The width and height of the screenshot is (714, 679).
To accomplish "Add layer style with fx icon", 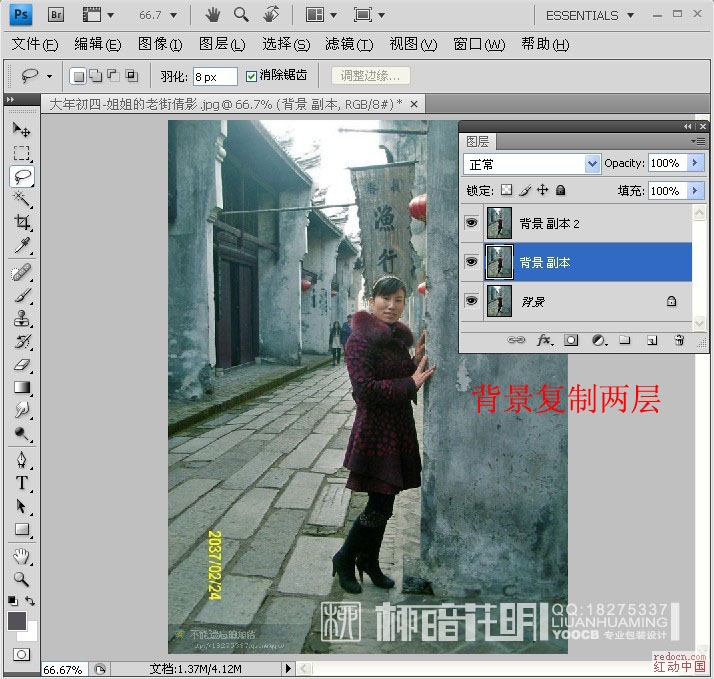I will pyautogui.click(x=544, y=340).
